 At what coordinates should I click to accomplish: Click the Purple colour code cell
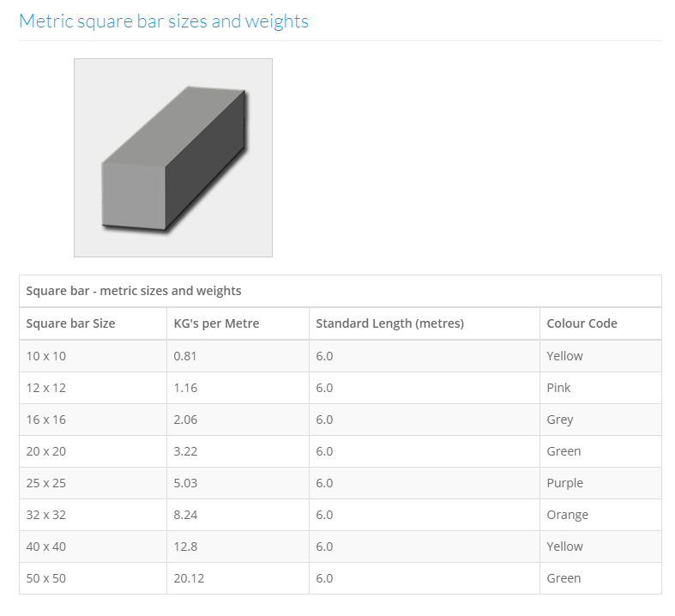click(564, 483)
